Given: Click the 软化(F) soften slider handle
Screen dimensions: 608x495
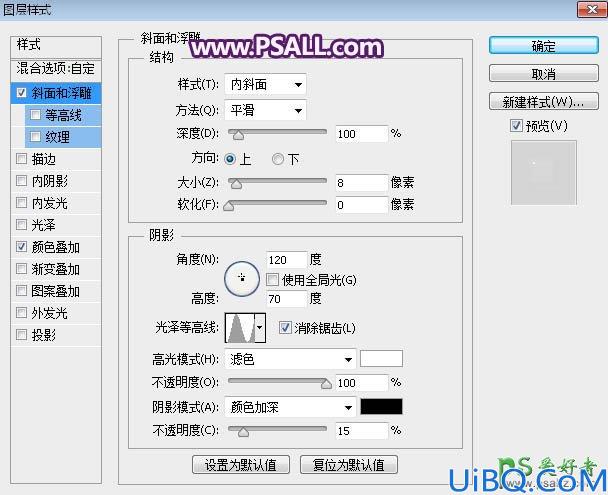Looking at the screenshot, I should tap(229, 206).
